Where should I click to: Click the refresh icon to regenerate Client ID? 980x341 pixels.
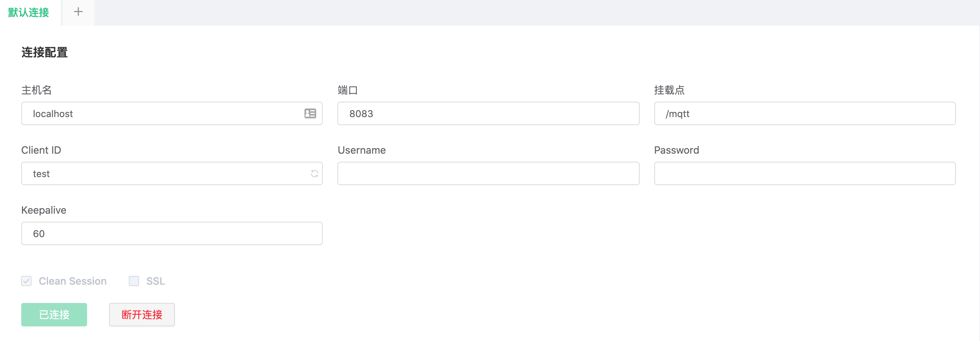(314, 173)
